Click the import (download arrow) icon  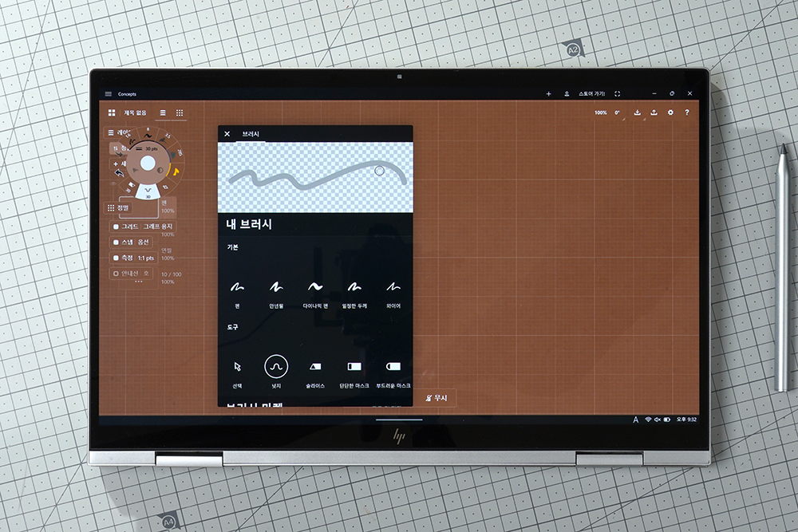click(x=637, y=112)
